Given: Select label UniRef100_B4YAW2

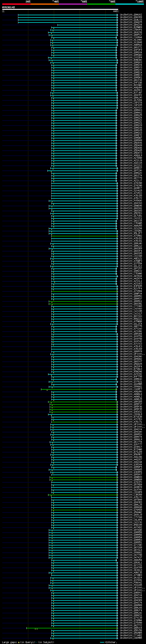Looking at the screenshot, I should (x=131, y=85).
